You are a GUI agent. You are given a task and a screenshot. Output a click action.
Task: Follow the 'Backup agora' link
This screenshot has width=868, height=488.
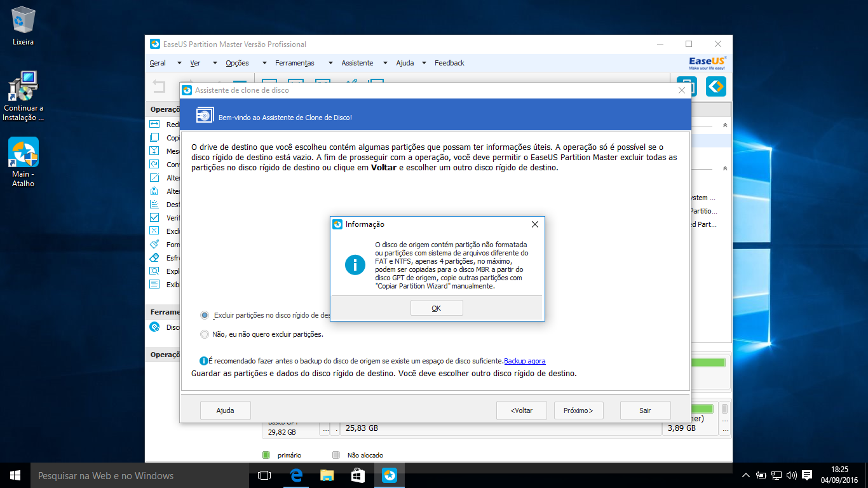pyautogui.click(x=525, y=361)
